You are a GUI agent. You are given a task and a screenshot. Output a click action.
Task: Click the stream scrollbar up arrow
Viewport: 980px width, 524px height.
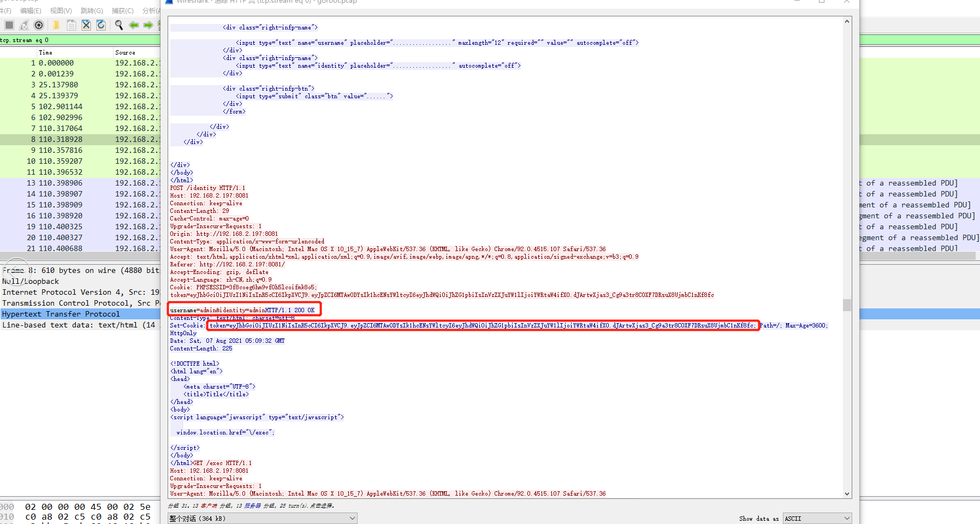pyautogui.click(x=847, y=21)
